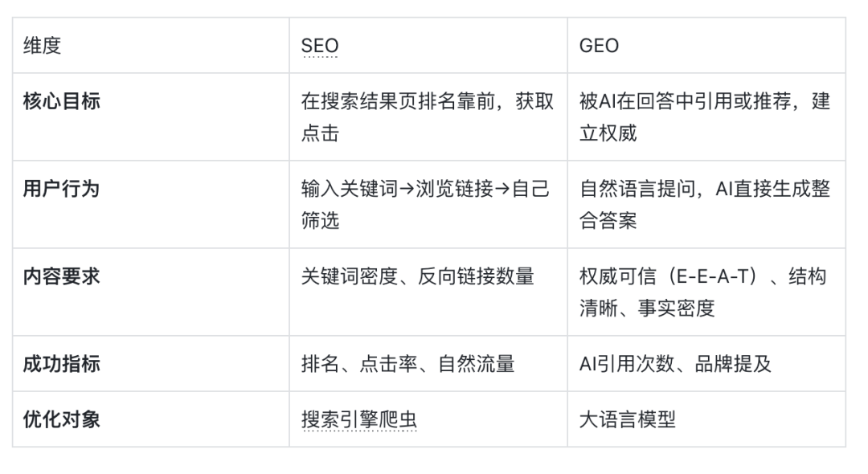Select the cell 被AI在回答中引用或推荐
Screen dimensions: 868x474
[x=706, y=116]
